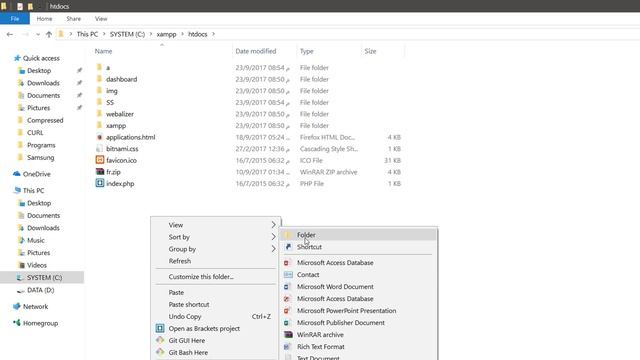Expand breadcrumb chevron after htdocs

pyautogui.click(x=213, y=34)
